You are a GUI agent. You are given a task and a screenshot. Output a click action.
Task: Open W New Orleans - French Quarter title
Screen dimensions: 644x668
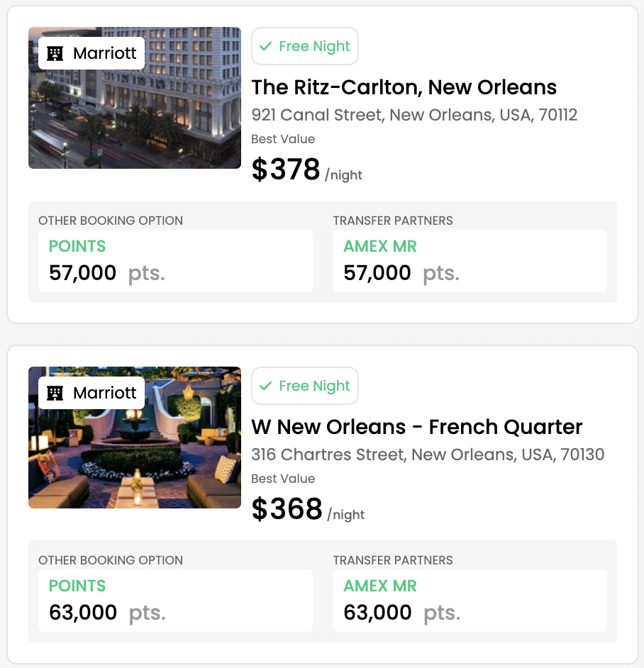pyautogui.click(x=417, y=427)
